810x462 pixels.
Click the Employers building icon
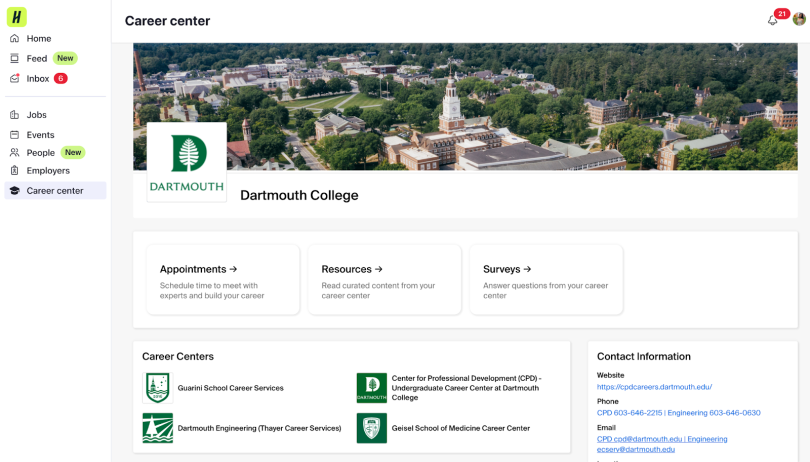point(14,171)
